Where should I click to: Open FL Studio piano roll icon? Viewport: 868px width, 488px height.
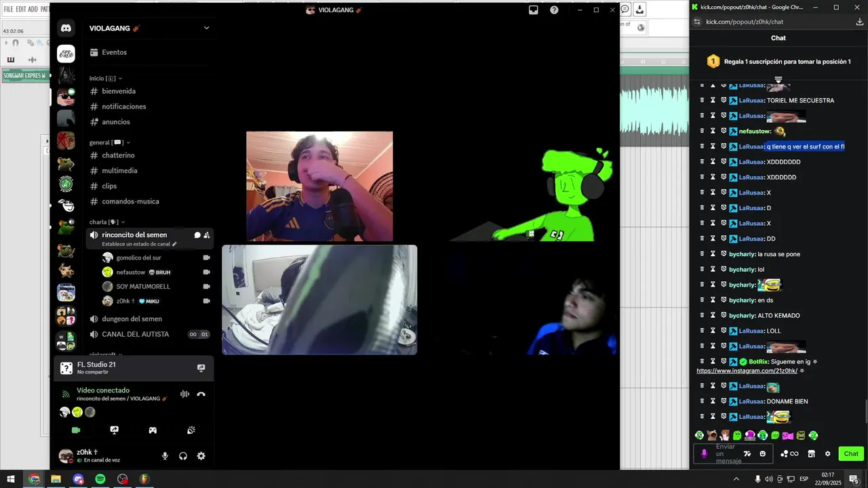(x=11, y=60)
